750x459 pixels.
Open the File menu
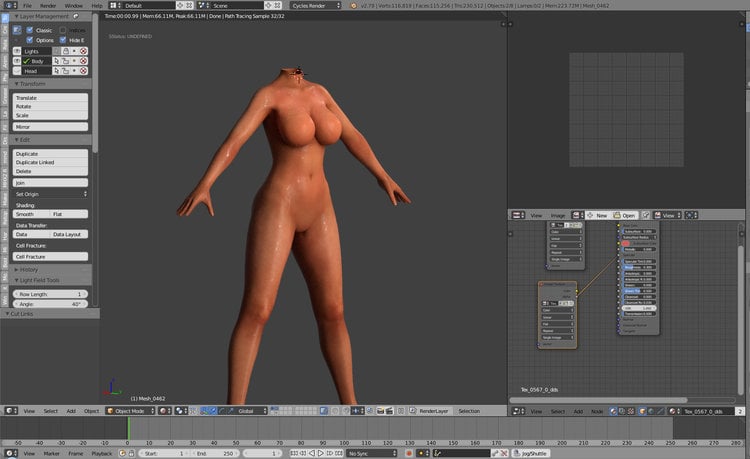pos(27,5)
